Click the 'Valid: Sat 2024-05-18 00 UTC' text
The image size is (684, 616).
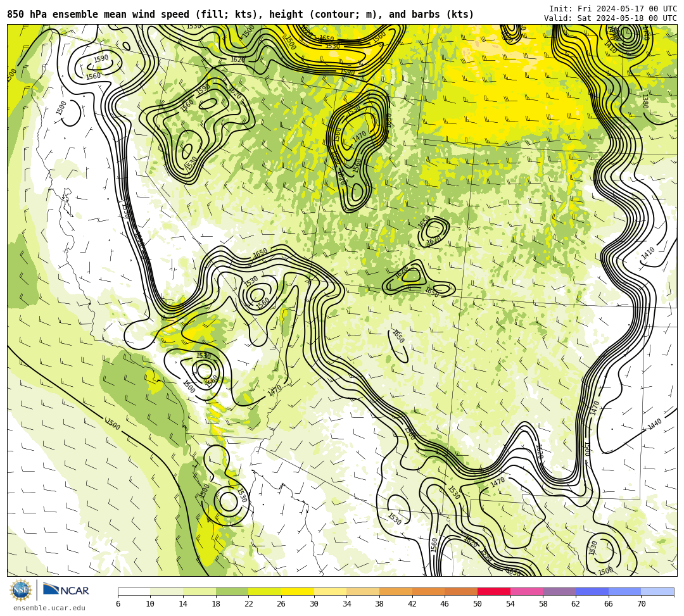(611, 18)
